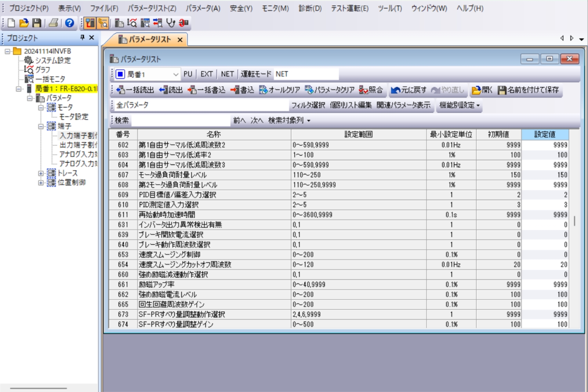
Task: Select the PU operation mode button
Action: tap(188, 74)
